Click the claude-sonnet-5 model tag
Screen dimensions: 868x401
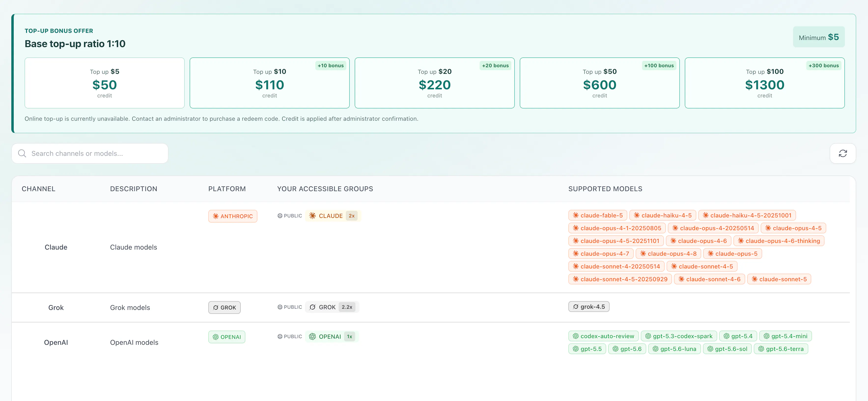779,280
